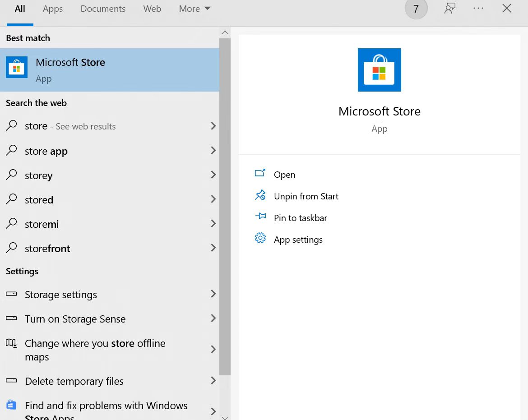Image resolution: width=528 pixels, height=420 pixels.
Task: Click the Open icon beside the Open command
Action: (x=260, y=173)
